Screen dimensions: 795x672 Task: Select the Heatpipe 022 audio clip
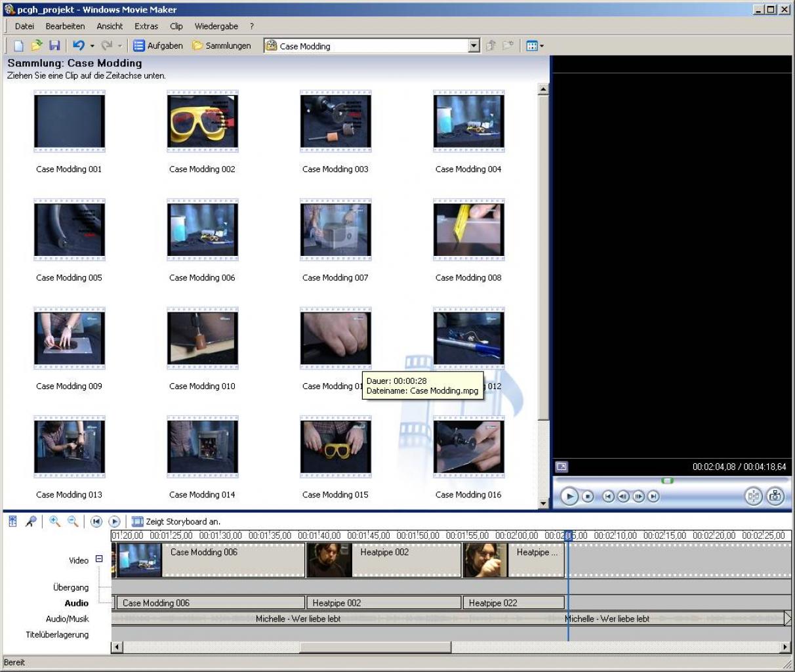coord(514,602)
